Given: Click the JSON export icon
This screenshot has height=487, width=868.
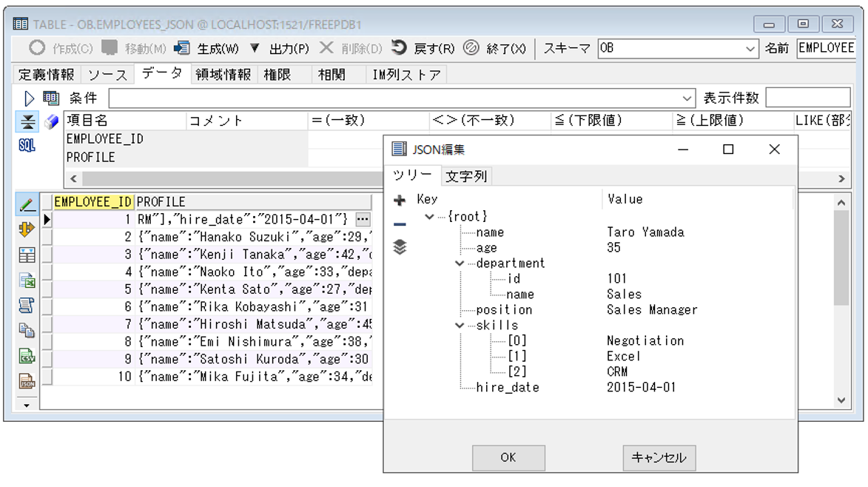Looking at the screenshot, I should (27, 382).
